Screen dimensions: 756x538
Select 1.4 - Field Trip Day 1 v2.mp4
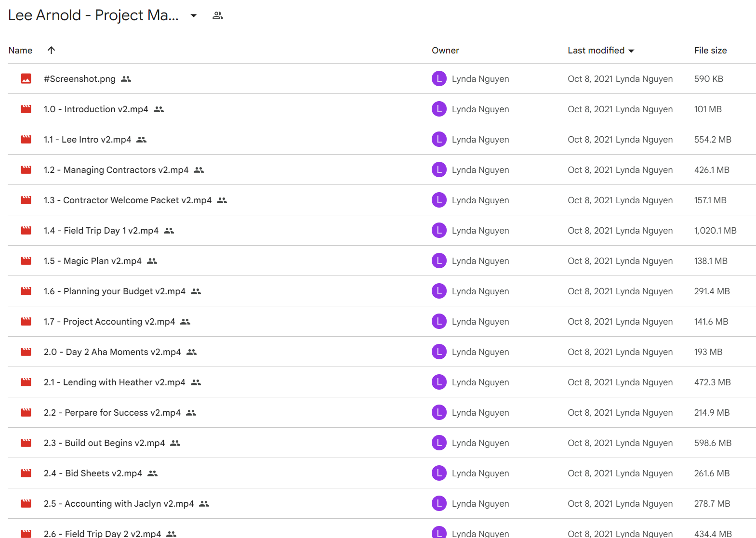[101, 230]
